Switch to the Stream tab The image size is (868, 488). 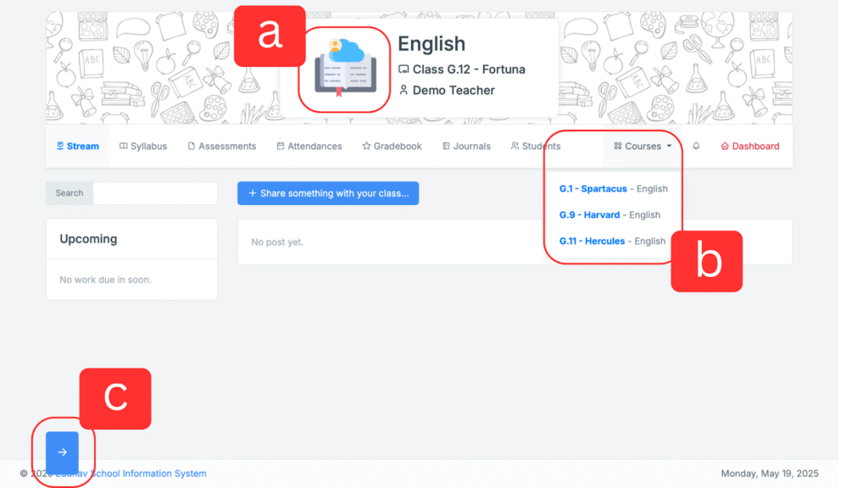[77, 146]
